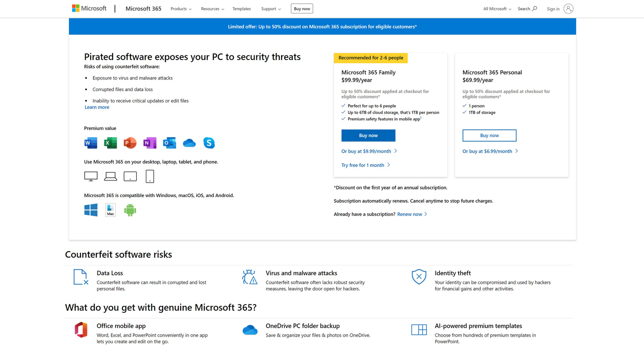Expand the Support dropdown menu

(x=271, y=9)
